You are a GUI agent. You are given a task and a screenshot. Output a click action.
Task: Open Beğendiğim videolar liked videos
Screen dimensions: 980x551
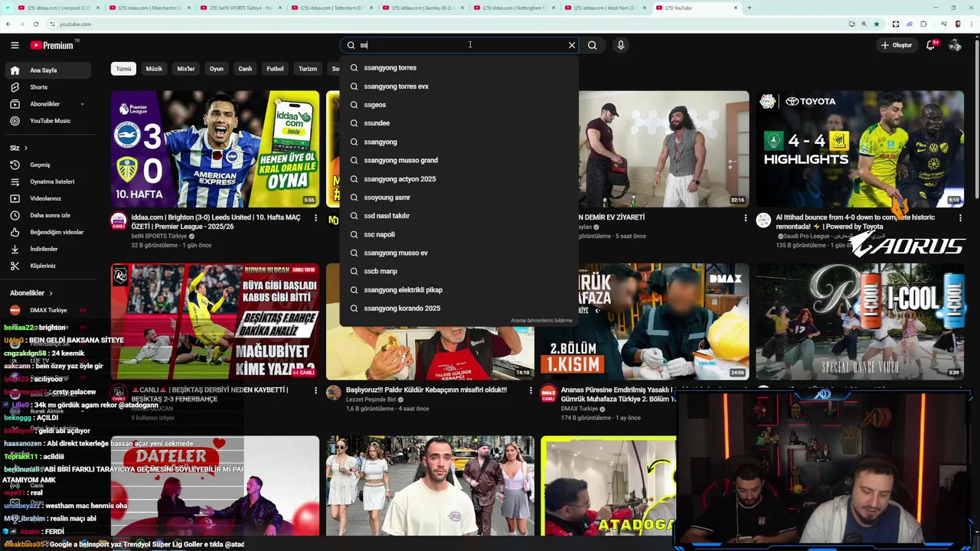pyautogui.click(x=47, y=232)
